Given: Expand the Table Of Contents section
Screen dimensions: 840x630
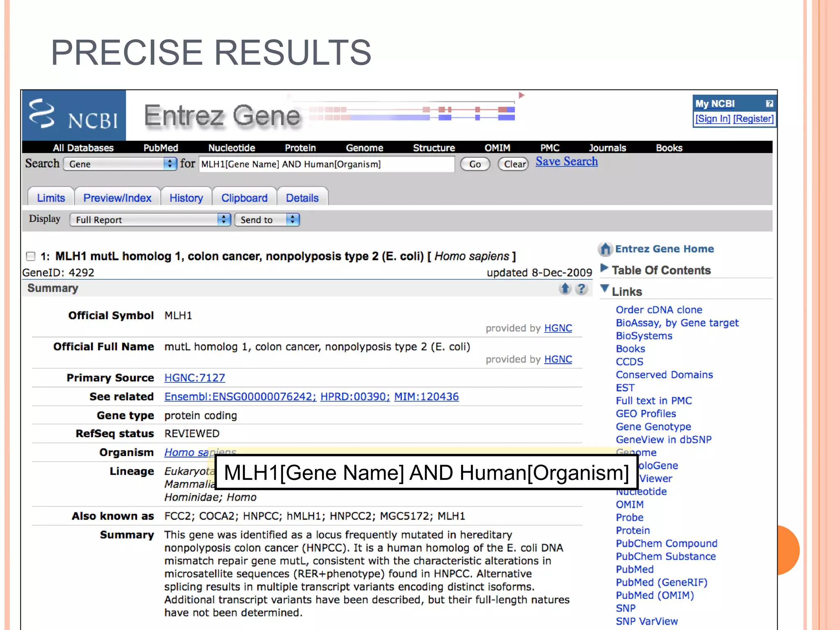Looking at the screenshot, I should (x=604, y=269).
